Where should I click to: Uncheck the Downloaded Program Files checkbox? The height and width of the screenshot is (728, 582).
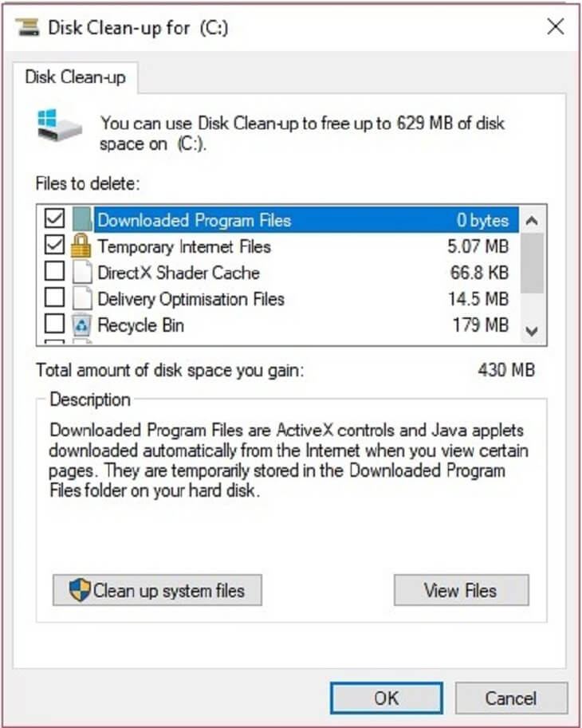tap(54, 221)
